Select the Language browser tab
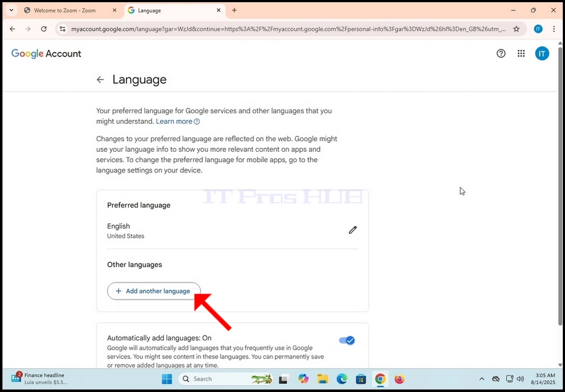565x392 pixels. click(x=174, y=10)
